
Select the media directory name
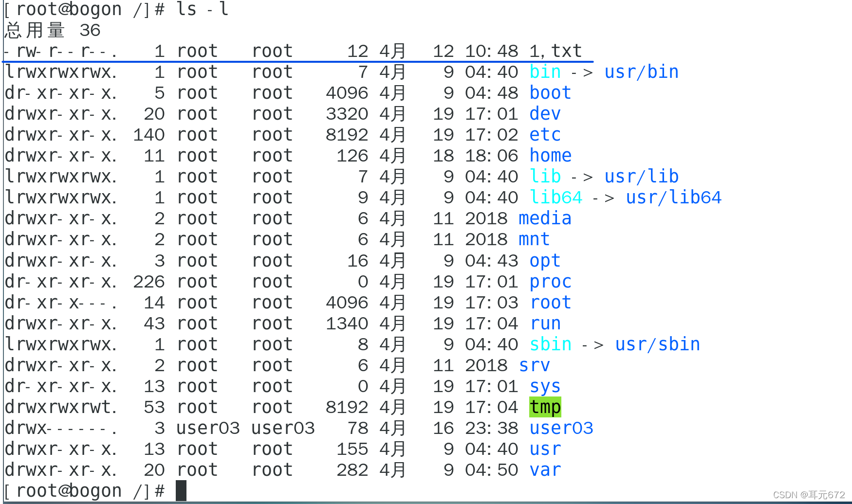[545, 218]
